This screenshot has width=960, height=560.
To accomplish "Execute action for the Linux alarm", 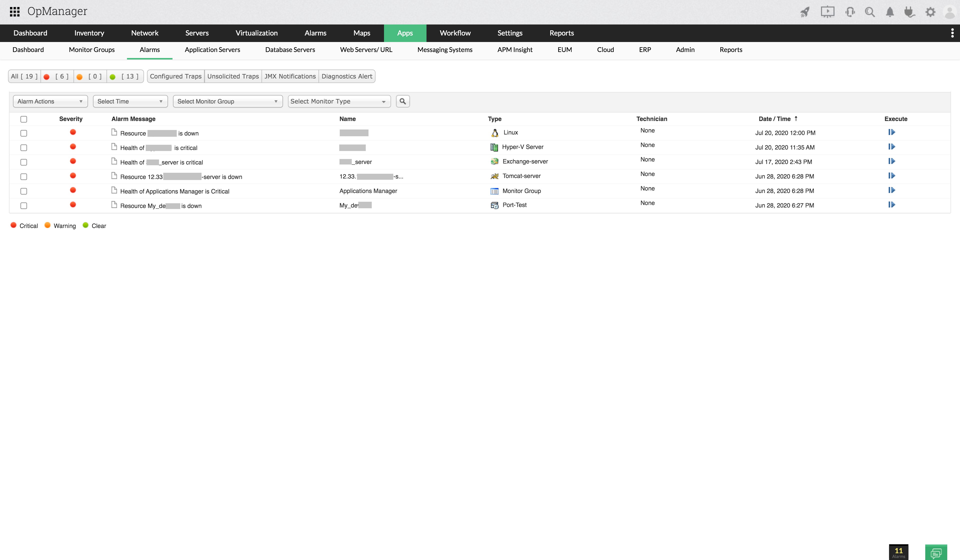I will pos(891,132).
